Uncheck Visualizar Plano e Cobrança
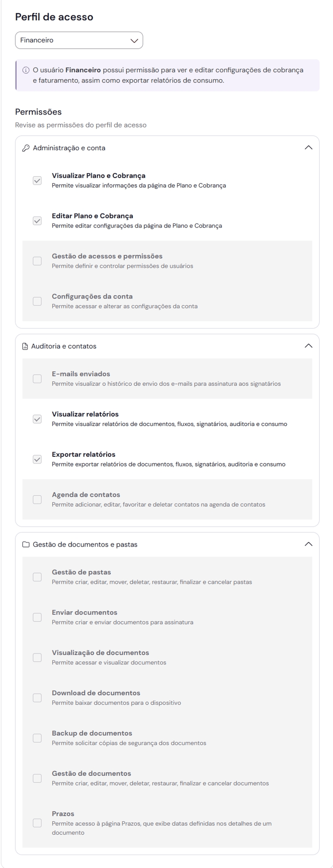This screenshot has height=868, width=333. (37, 181)
